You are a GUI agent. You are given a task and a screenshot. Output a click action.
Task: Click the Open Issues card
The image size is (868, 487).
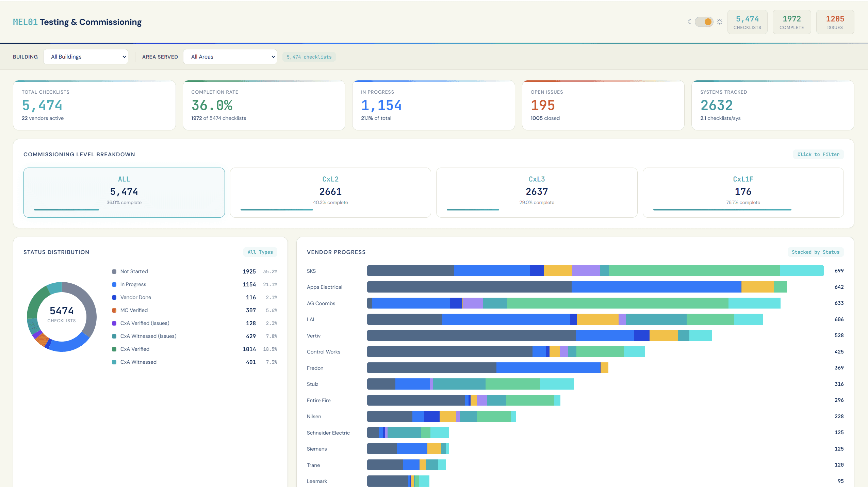click(603, 105)
